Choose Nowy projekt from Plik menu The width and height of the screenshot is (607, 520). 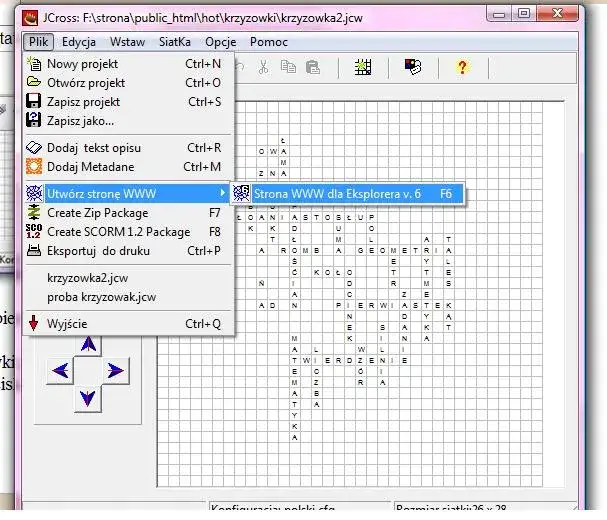pos(128,64)
